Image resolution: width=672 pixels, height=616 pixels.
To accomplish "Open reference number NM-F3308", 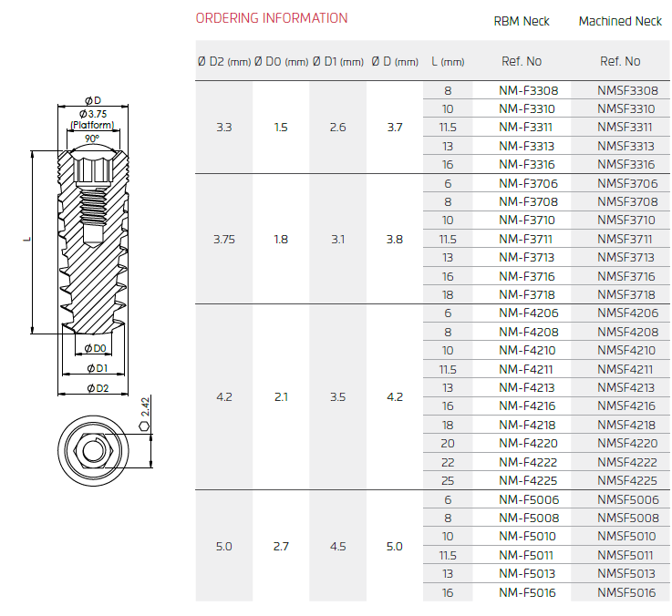I will [529, 90].
